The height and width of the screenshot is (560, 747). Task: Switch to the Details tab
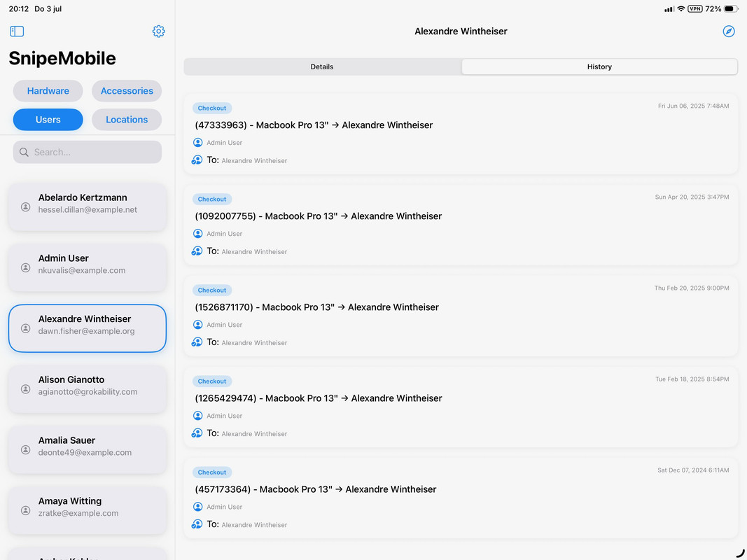[322, 66]
